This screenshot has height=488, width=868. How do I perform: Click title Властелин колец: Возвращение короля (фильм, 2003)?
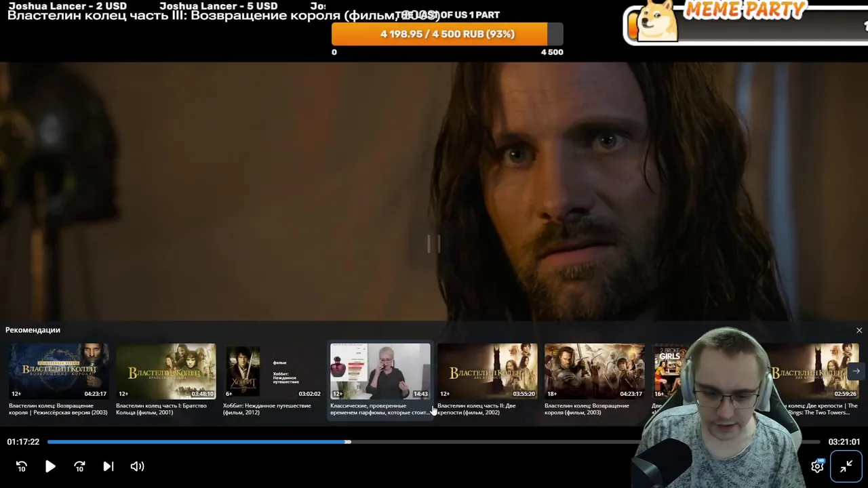tap(587, 409)
